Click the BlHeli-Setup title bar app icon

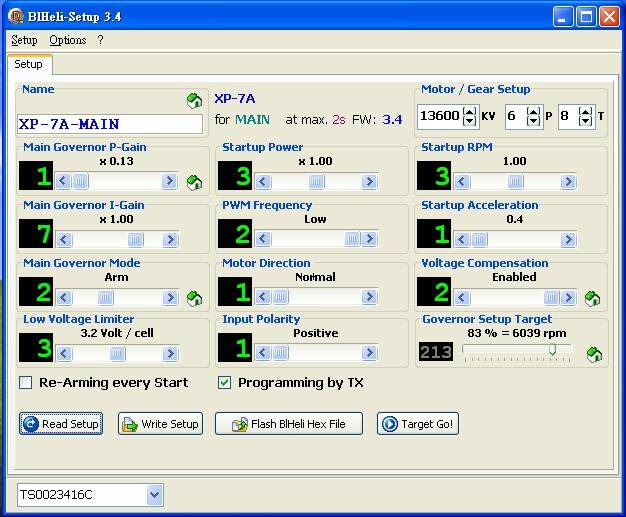[x=16, y=16]
